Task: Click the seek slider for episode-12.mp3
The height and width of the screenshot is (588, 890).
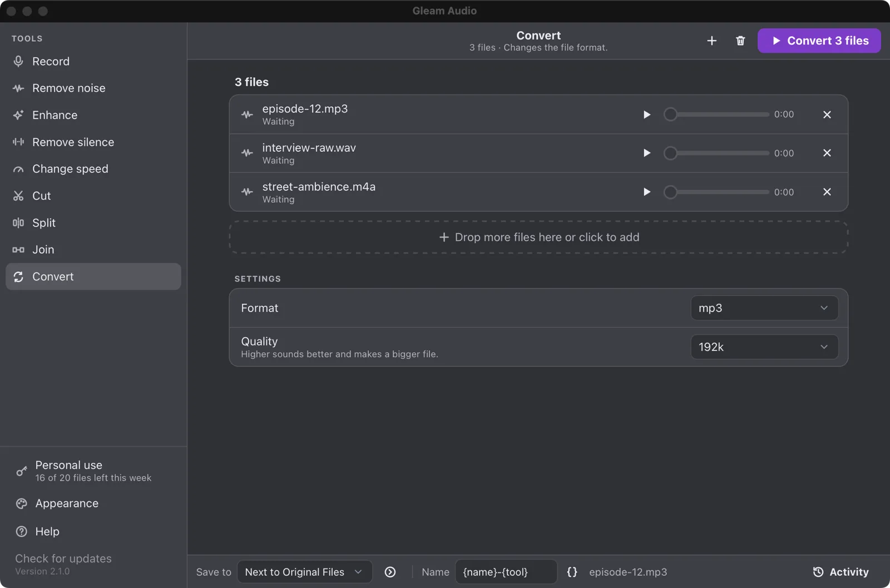Action: 716,115
